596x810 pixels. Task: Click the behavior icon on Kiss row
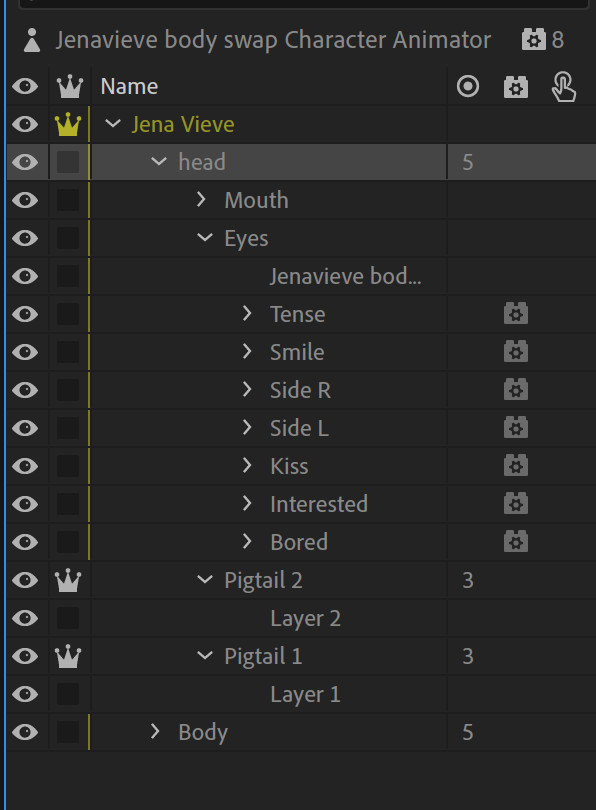coord(515,465)
